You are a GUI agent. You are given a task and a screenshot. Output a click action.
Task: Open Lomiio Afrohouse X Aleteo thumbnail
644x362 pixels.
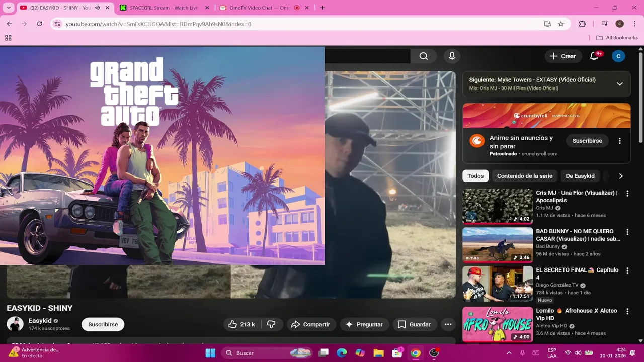pos(498,324)
